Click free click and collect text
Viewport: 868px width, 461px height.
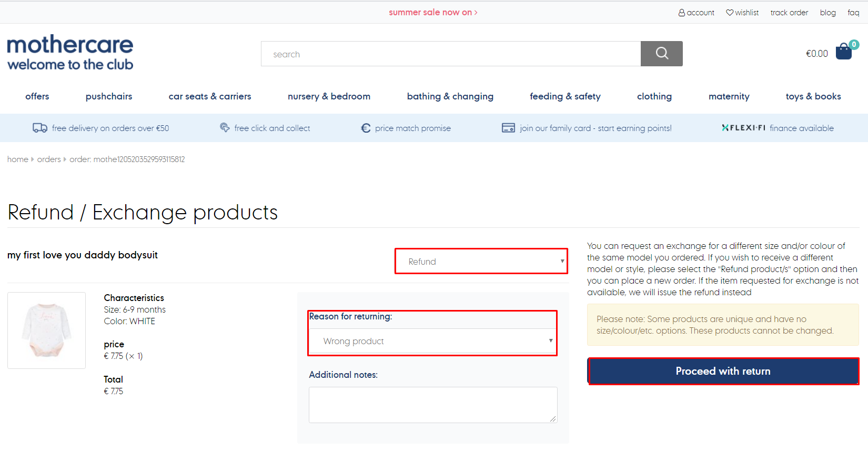(x=272, y=128)
